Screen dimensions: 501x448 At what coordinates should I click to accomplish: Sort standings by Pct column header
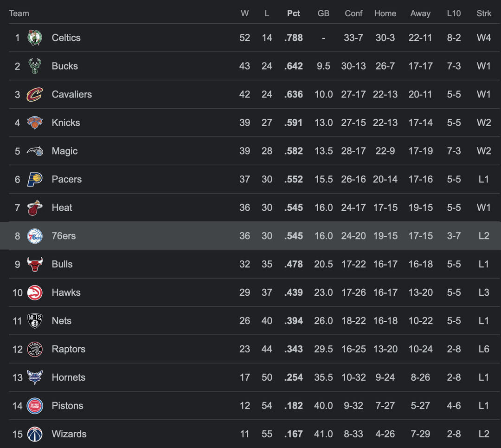coord(293,13)
